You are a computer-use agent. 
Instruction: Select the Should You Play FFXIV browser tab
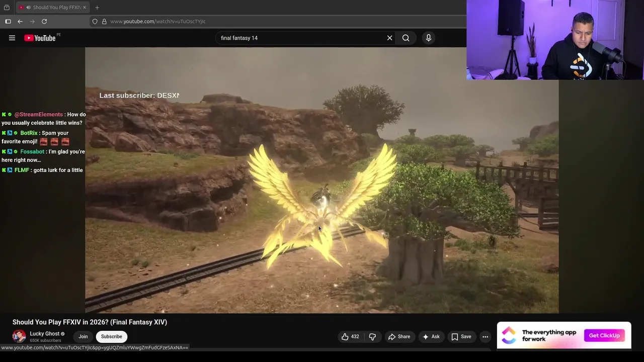(x=52, y=8)
